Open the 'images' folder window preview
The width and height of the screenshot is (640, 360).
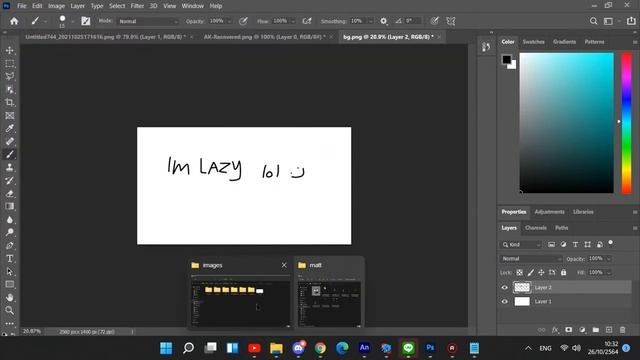240,302
